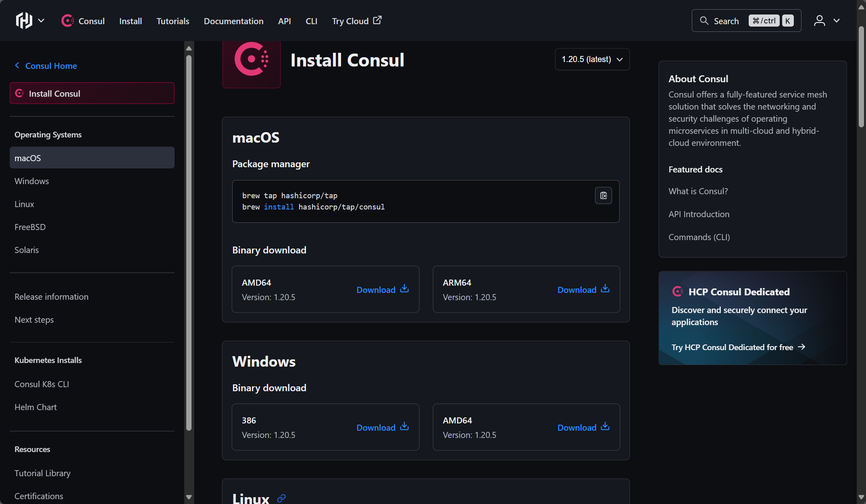Image resolution: width=866 pixels, height=504 pixels.
Task: Click the user account icon
Action: (x=819, y=21)
